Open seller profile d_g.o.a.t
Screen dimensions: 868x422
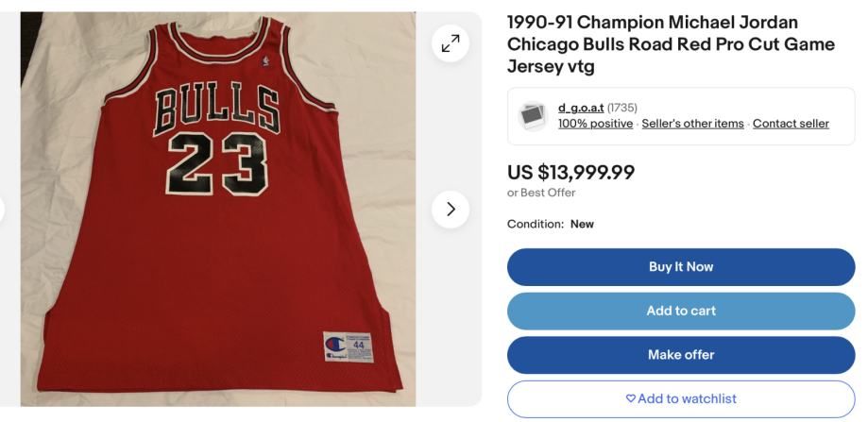[x=580, y=108]
